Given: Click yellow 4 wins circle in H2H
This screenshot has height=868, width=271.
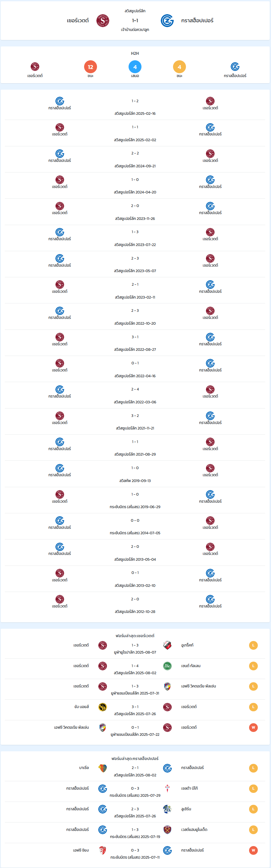Looking at the screenshot, I should [179, 67].
